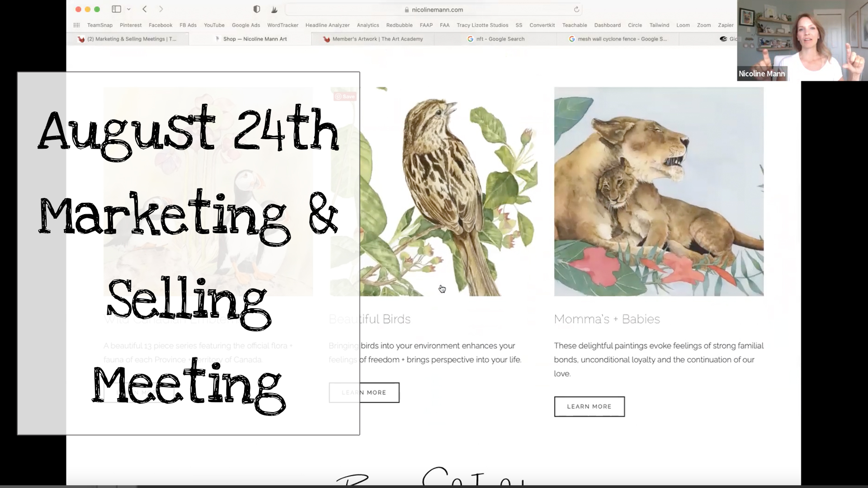868x488 pixels.
Task: Click Learn More under Beautiful Birds
Action: coord(364,393)
